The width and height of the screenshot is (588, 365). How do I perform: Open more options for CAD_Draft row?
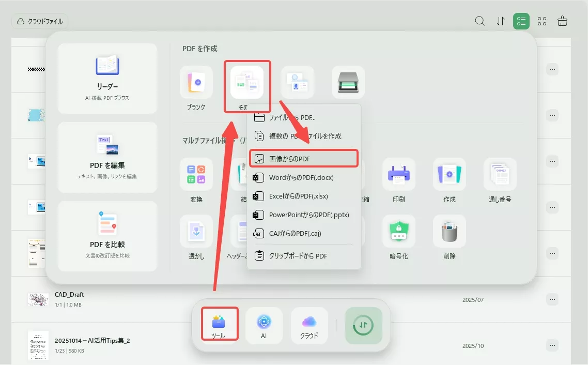tap(552, 299)
